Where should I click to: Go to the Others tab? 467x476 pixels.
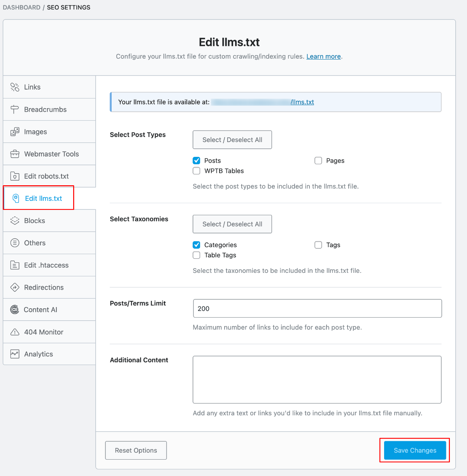click(x=35, y=243)
